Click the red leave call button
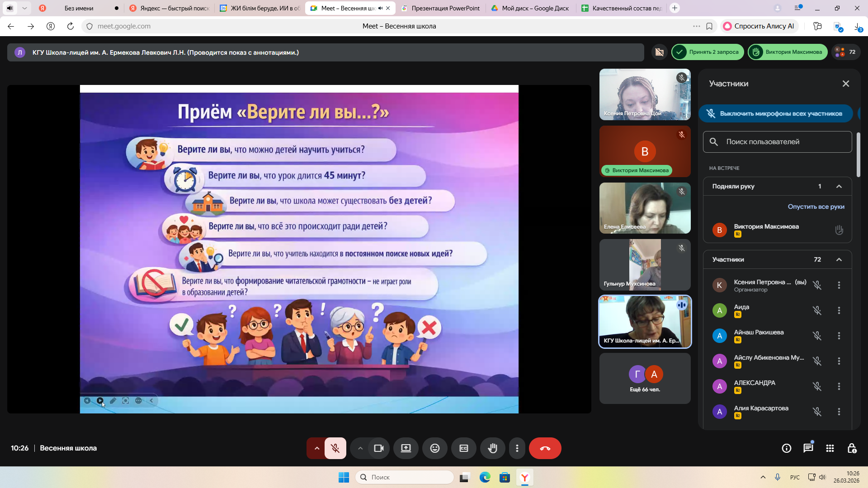 pyautogui.click(x=545, y=448)
